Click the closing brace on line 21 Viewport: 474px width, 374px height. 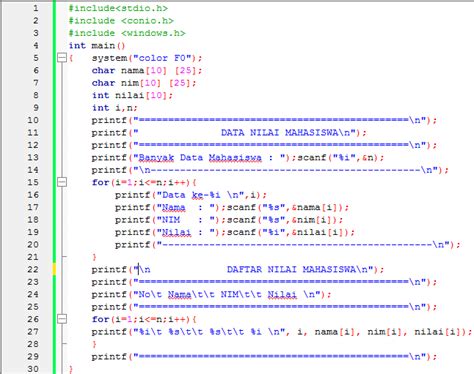pos(94,257)
